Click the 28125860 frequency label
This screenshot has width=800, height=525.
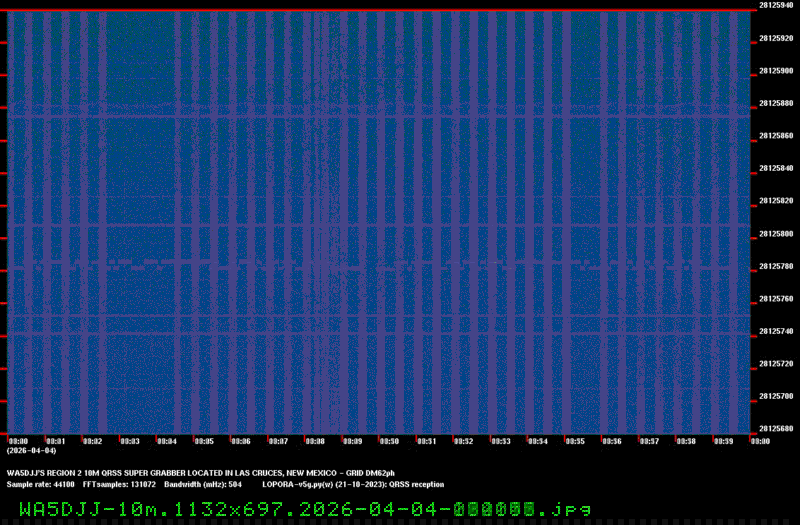click(776, 136)
